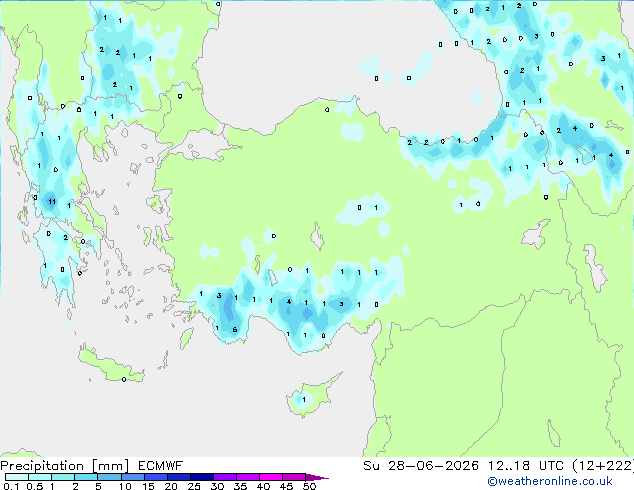
Task: Click the '11' precipitation value in western Greece
Action: 52,201
